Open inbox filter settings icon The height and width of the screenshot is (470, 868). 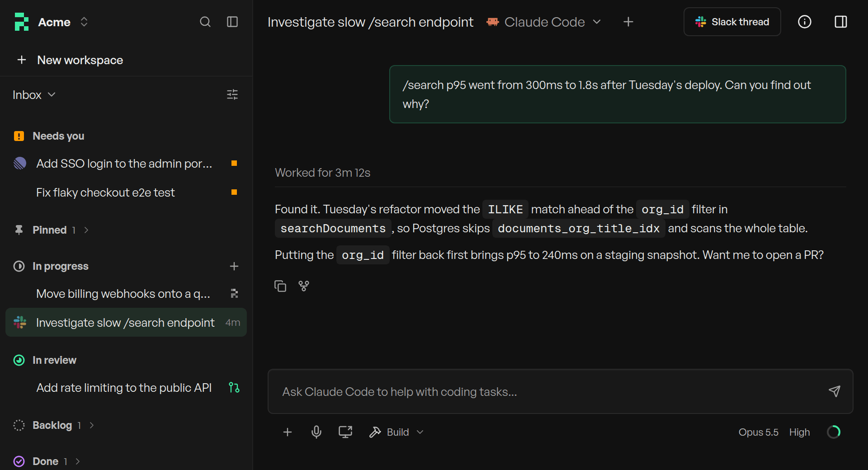232,94
